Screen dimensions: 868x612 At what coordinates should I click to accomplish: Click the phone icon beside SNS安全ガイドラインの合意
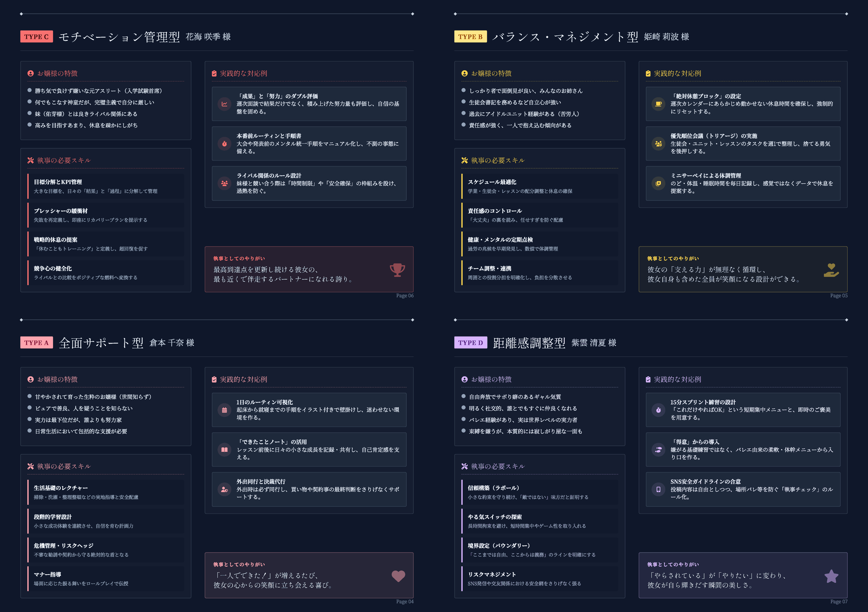658,489
